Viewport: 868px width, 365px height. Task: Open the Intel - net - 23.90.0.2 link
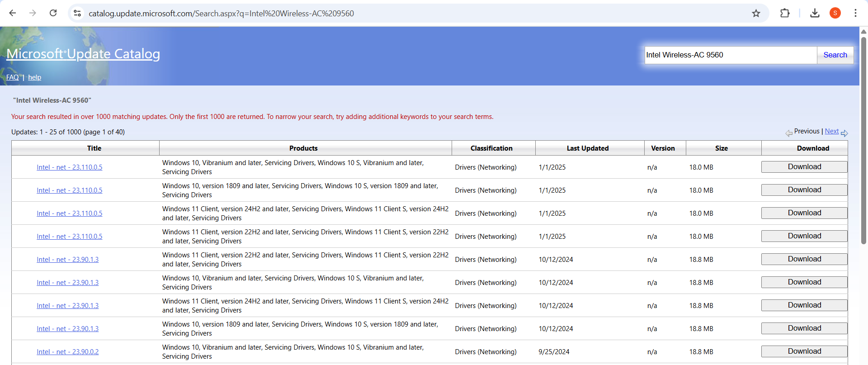point(68,352)
